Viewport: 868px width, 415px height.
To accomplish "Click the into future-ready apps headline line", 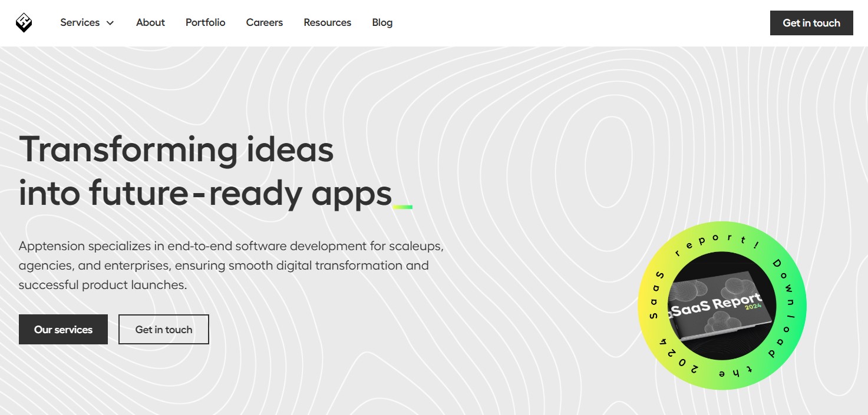I will tap(205, 193).
